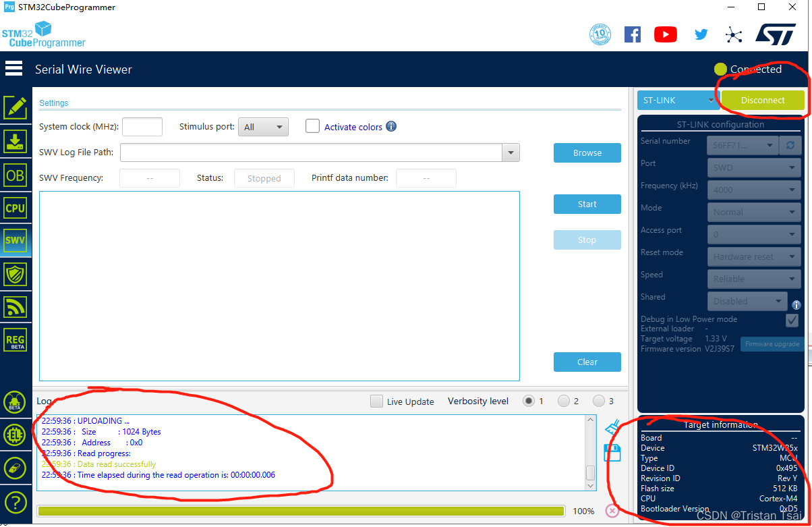Open the Speed Reliable dropdown
The image size is (812, 527).
[x=754, y=279]
